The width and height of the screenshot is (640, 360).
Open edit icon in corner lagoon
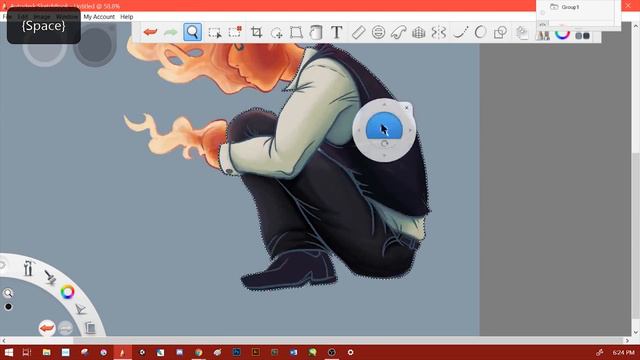pyautogui.click(x=81, y=309)
